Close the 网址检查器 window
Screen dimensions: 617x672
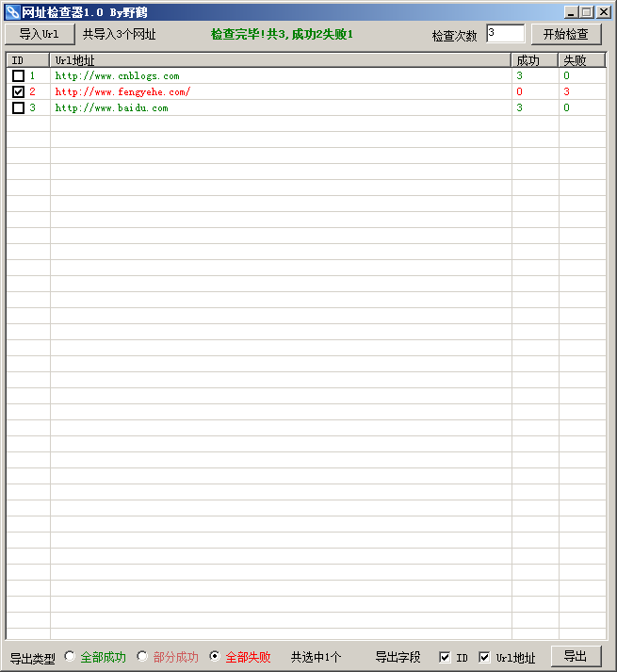(604, 12)
